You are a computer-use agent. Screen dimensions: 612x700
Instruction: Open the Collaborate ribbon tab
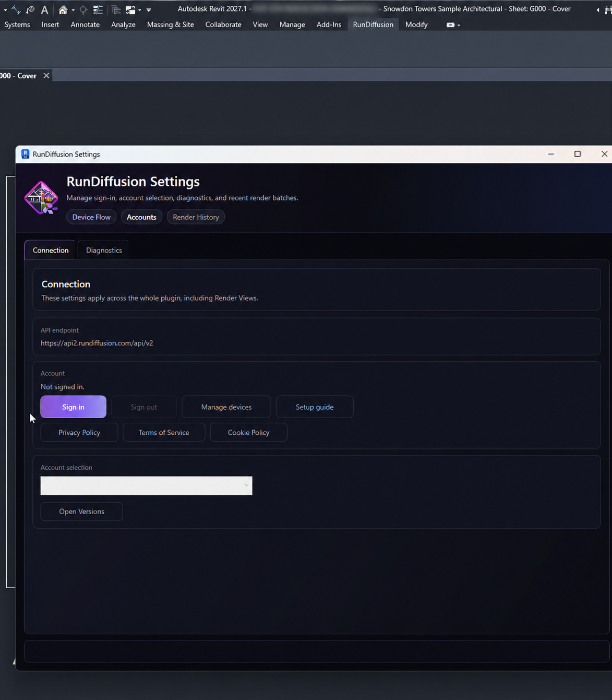tap(223, 25)
